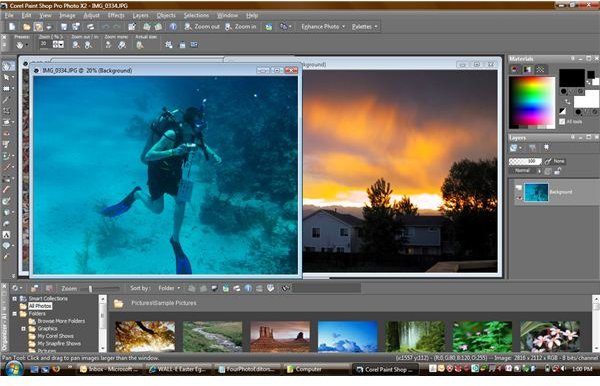Click the blue info icon in Organizer toolbar
This screenshot has width=600, height=386.
click(248, 288)
